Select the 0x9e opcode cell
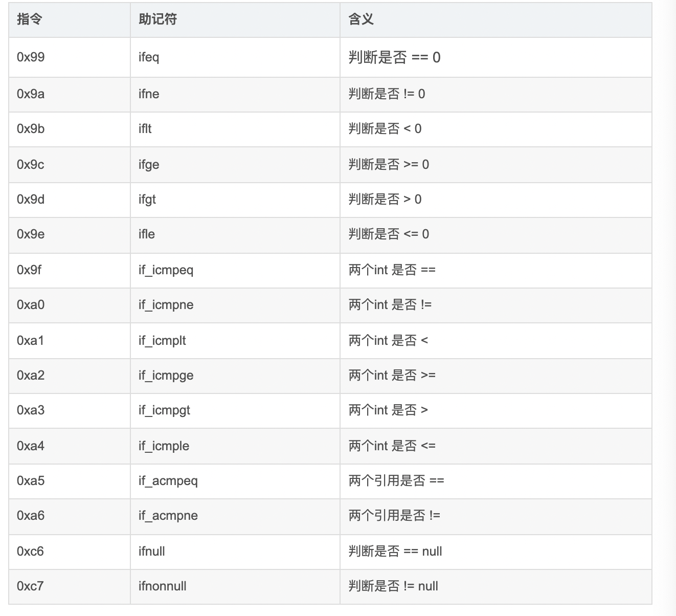Image resolution: width=676 pixels, height=616 pixels. [70, 235]
